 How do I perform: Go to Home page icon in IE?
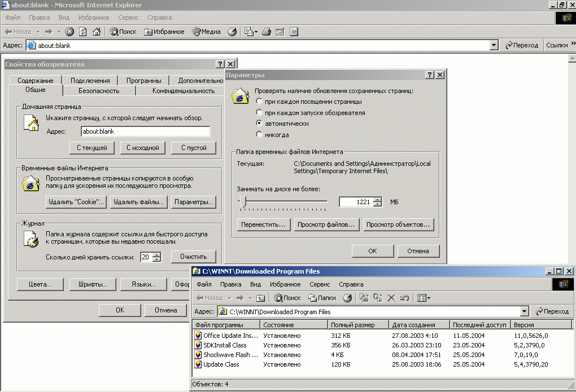pyautogui.click(x=97, y=32)
